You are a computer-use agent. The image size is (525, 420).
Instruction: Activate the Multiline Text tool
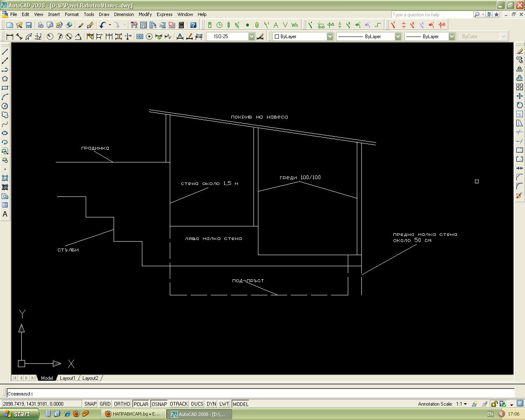tap(5, 214)
